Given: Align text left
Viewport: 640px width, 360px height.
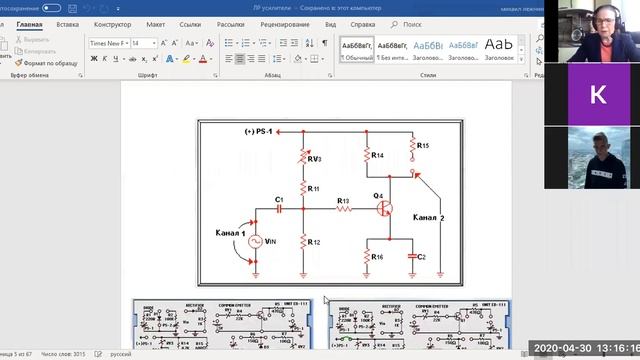Looking at the screenshot, I should click(x=229, y=59).
